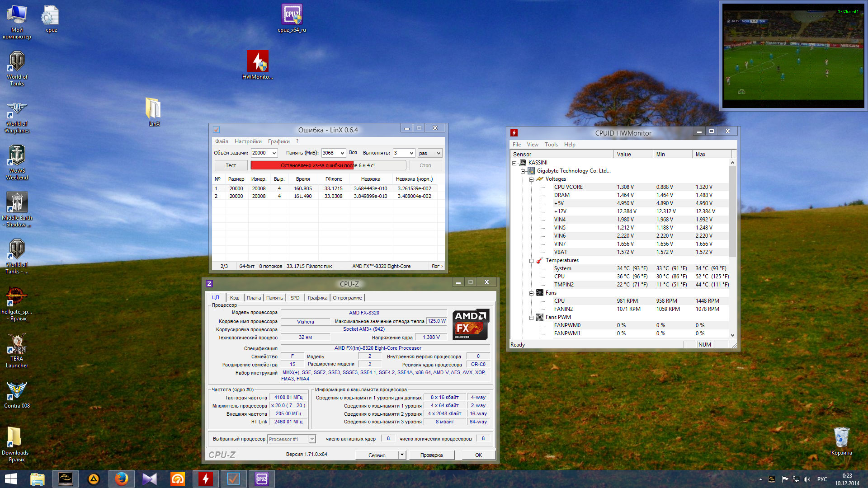
Task: Switch to the SPD tab in CPU-Z
Action: tap(295, 298)
